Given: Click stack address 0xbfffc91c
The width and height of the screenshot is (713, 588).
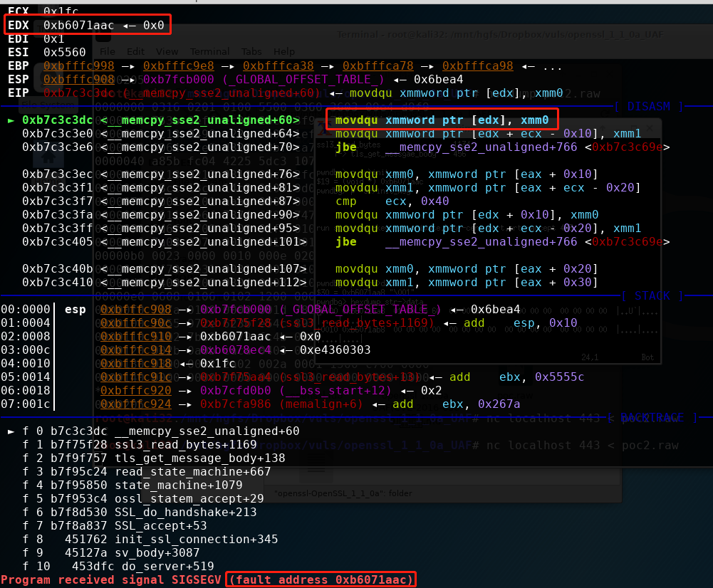Looking at the screenshot, I should click(135, 377).
